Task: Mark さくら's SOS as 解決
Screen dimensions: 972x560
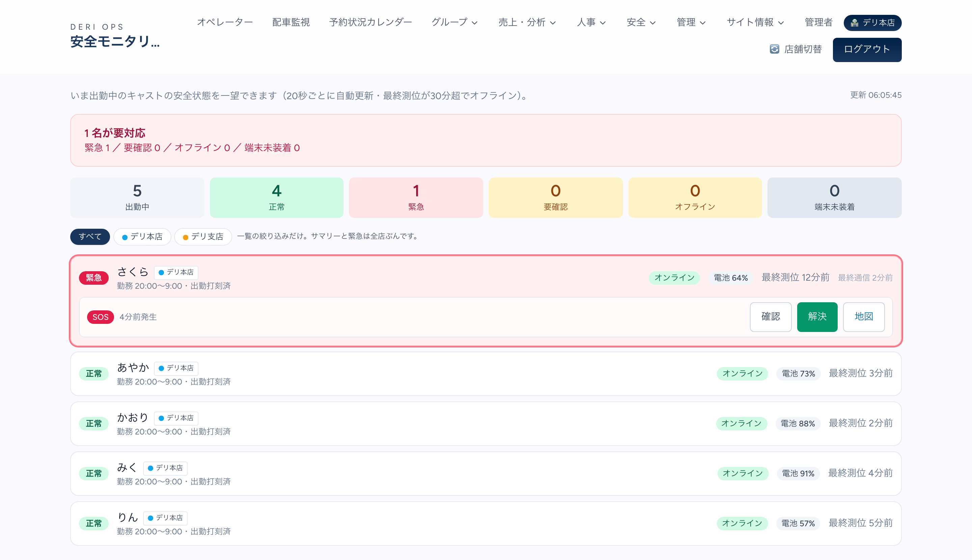Action: [817, 317]
